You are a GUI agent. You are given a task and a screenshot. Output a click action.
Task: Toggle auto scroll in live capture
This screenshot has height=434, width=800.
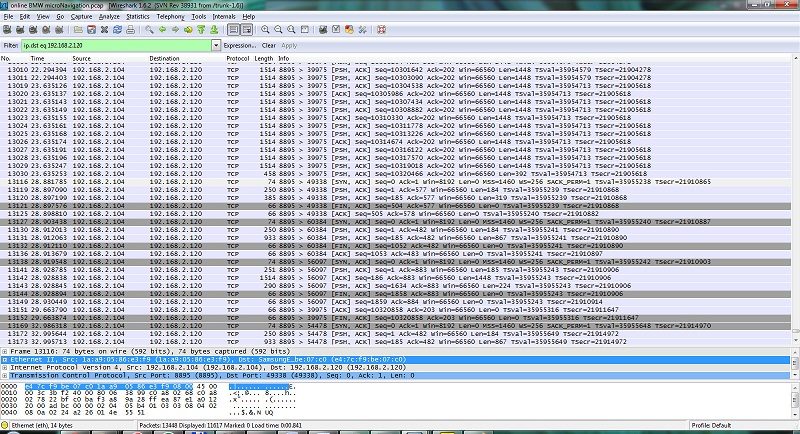click(x=247, y=30)
